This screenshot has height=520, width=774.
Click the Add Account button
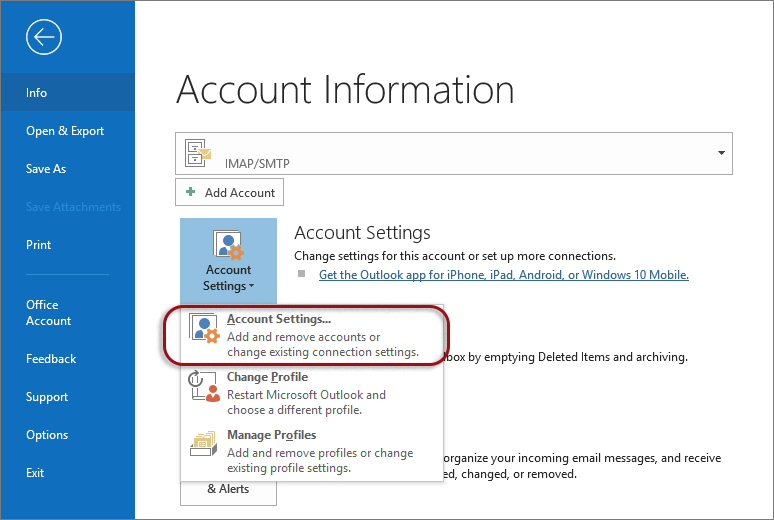(x=230, y=192)
